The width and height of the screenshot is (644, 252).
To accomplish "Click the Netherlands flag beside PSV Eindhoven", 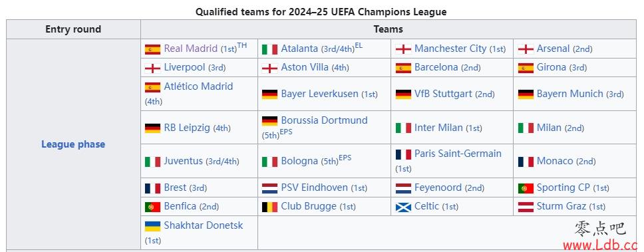I will tap(270, 188).
